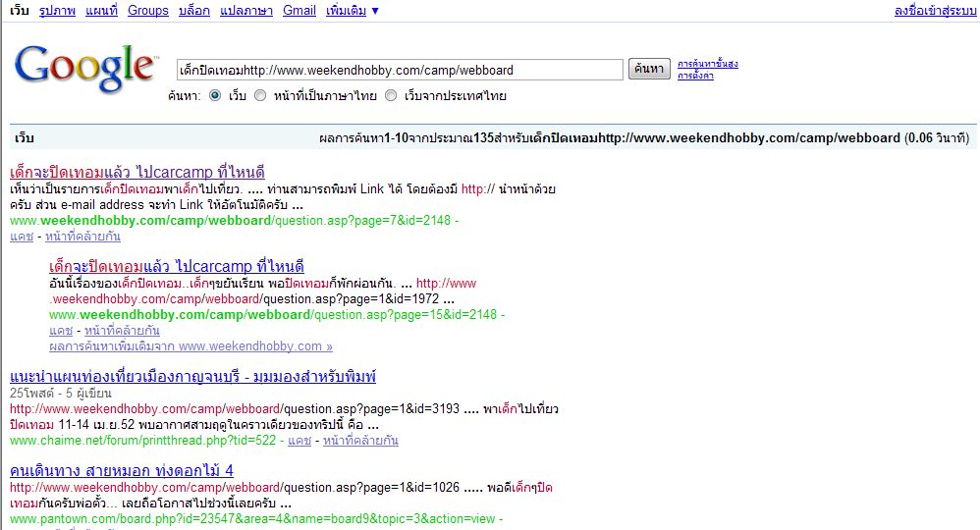Go to Groups in top navigation
The image size is (980, 530).
pos(148,11)
